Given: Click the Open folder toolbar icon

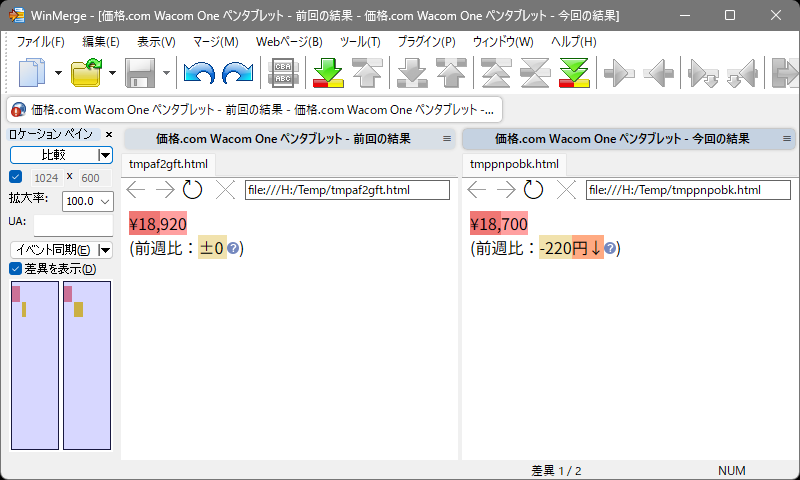Looking at the screenshot, I should point(86,72).
